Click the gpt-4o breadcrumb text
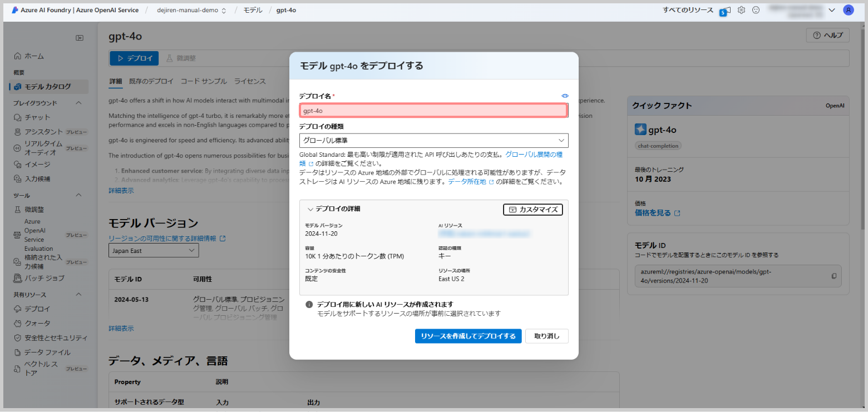Screen dimensions: 868x412 286,10
